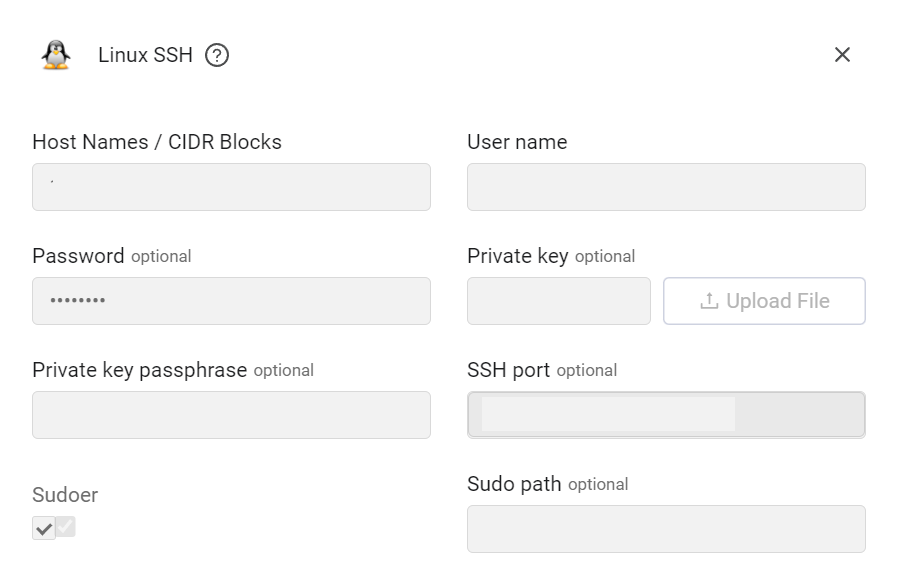The image size is (914, 571).
Task: Click the Private key text box
Action: click(x=559, y=301)
